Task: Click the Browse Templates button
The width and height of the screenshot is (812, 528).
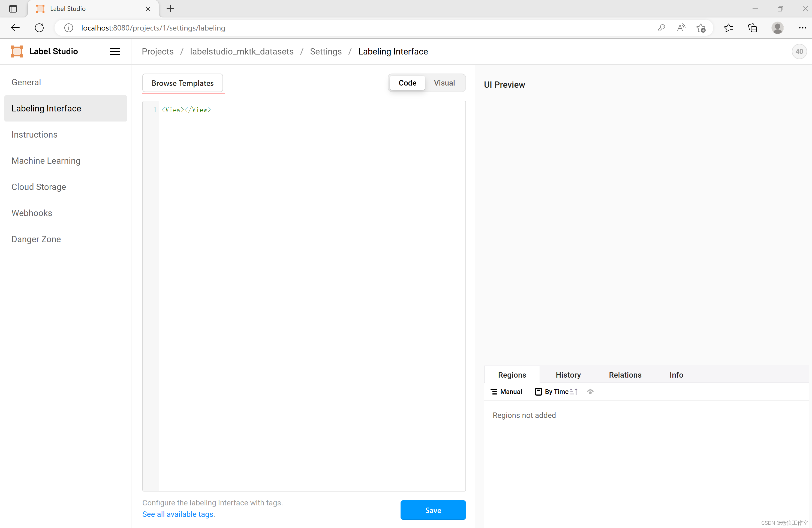Action: [x=182, y=83]
